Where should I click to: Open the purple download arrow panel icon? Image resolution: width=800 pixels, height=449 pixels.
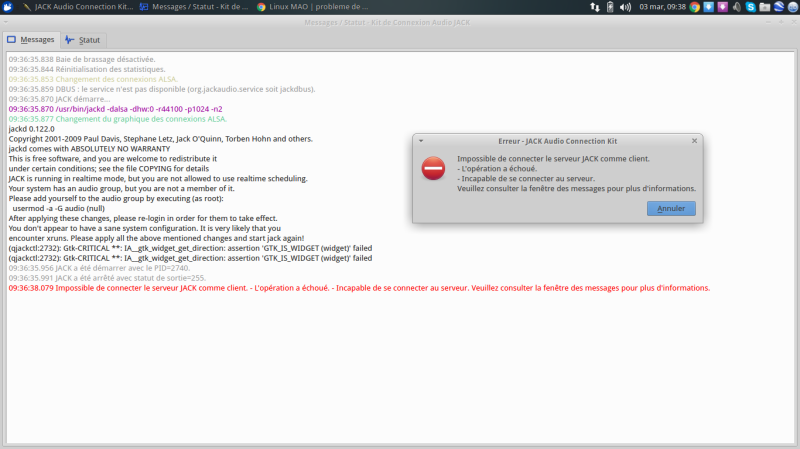[x=722, y=7]
